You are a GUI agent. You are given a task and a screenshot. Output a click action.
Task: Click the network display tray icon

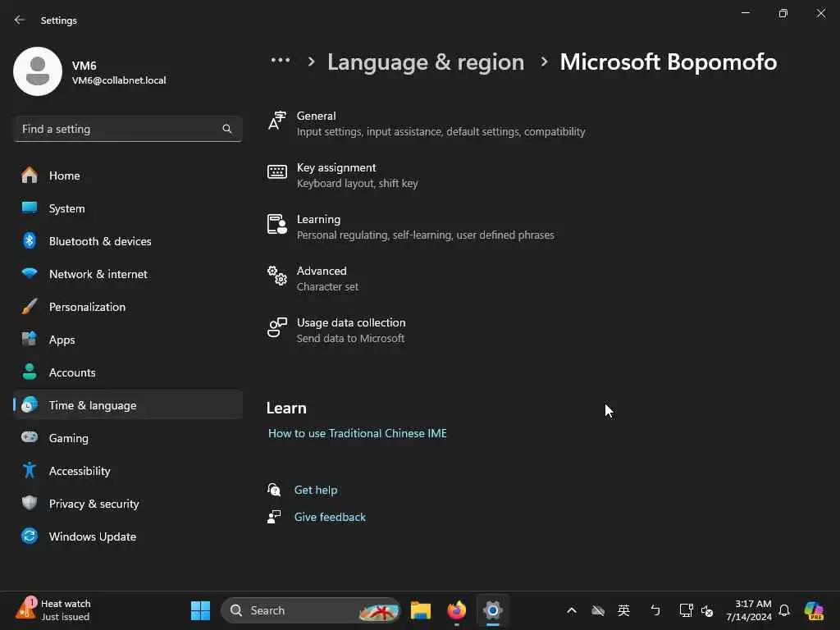pyautogui.click(x=687, y=610)
